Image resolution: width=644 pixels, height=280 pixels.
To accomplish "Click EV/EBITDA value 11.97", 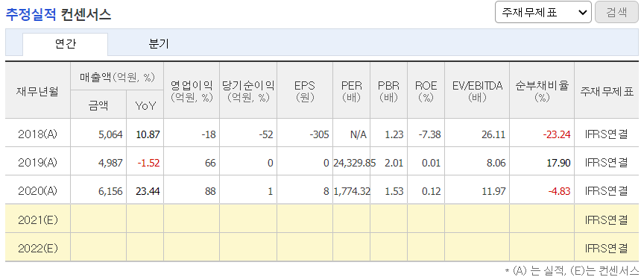I will [494, 191].
